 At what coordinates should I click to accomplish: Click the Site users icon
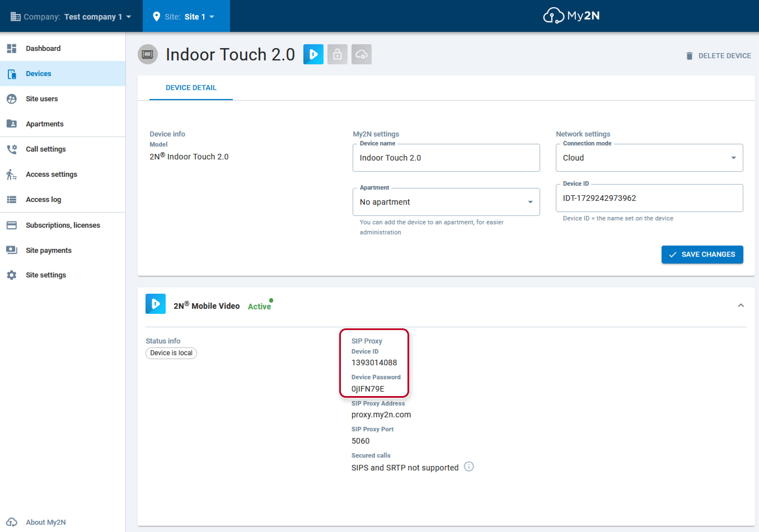(11, 99)
